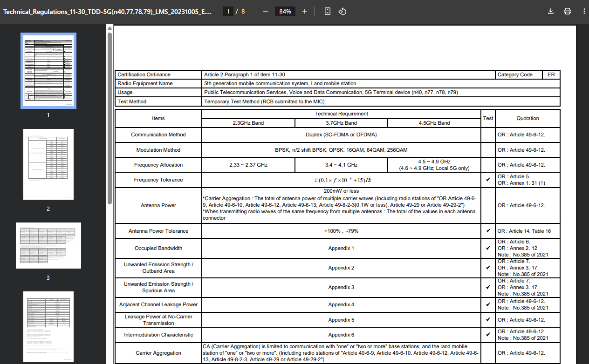Go to the fourth page thumbnail
Screen dimensions: 589x364
click(x=48, y=327)
